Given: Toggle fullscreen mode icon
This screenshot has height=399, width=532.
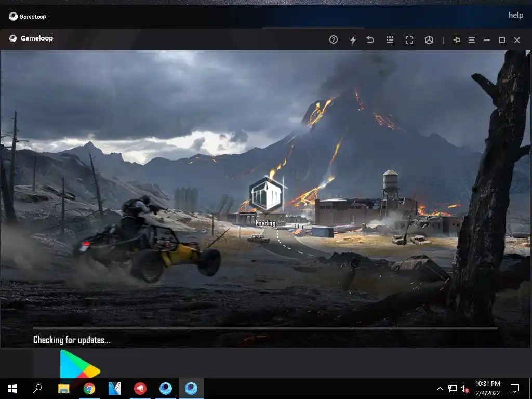Looking at the screenshot, I should coord(409,40).
